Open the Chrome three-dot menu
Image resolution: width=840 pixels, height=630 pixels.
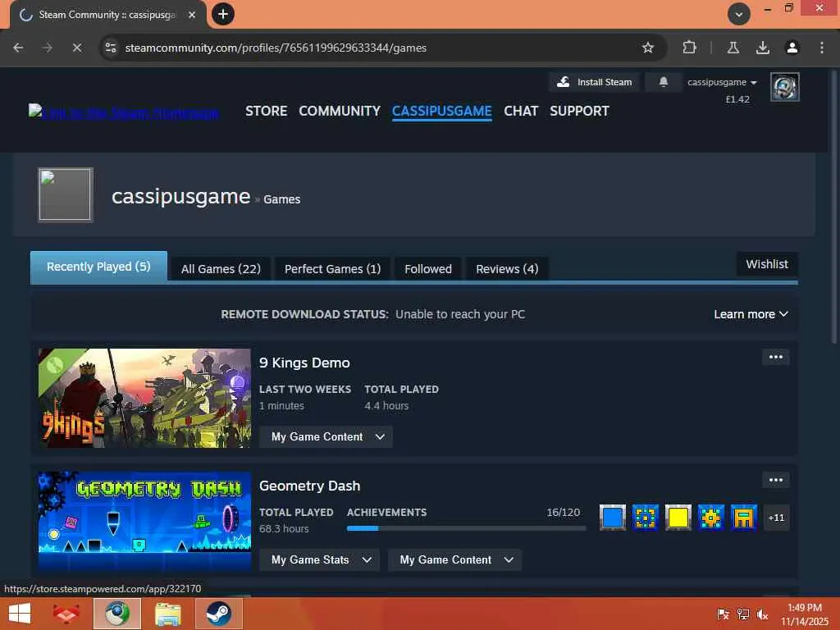(822, 48)
